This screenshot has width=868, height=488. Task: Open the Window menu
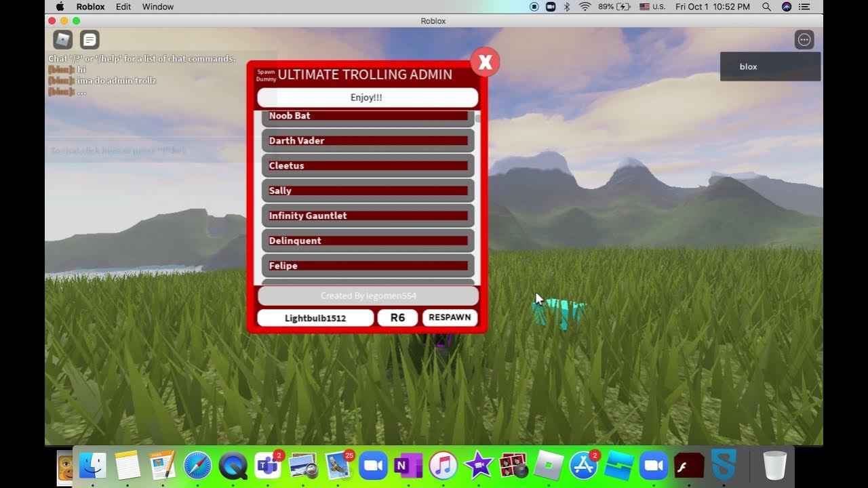pos(158,7)
